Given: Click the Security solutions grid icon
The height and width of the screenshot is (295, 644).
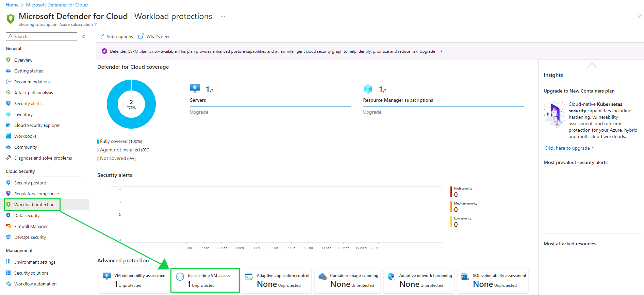Looking at the screenshot, I should [x=9, y=273].
